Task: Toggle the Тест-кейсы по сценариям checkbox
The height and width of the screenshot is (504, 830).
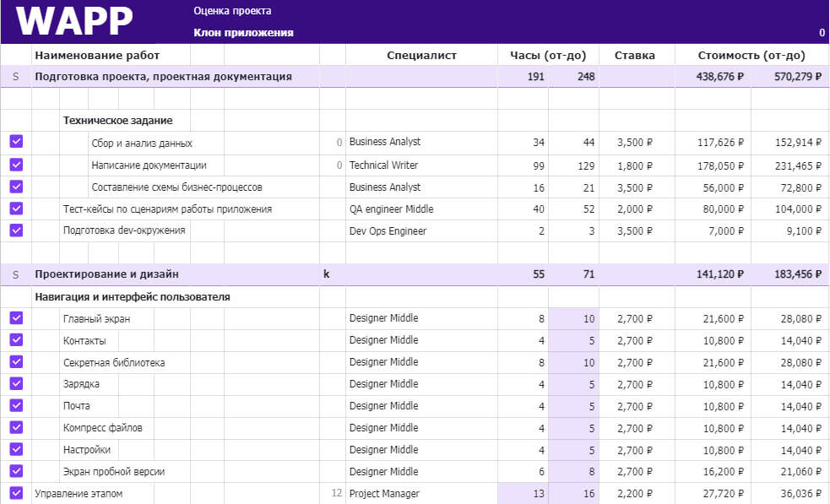Action: pos(16,208)
